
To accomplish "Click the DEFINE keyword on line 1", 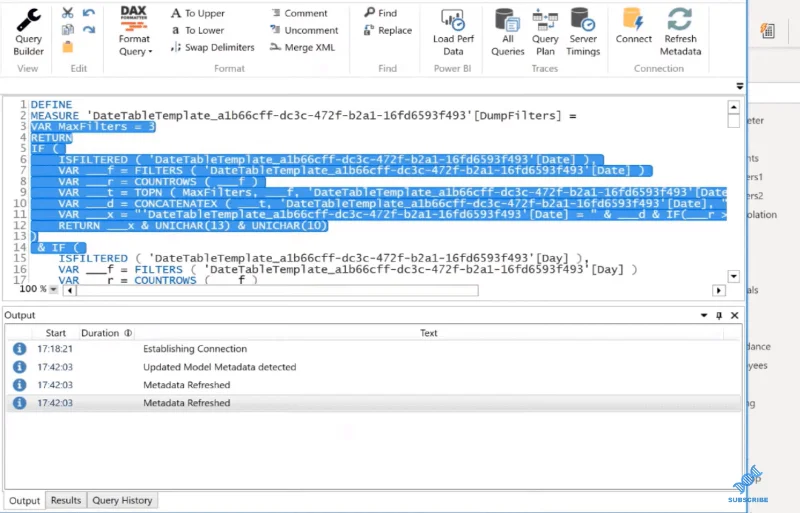I will point(52,105).
